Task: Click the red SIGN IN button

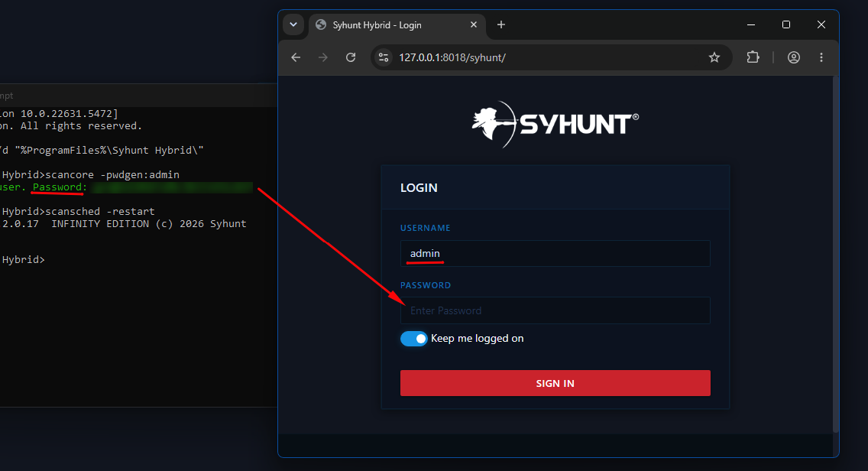Action: pos(555,383)
